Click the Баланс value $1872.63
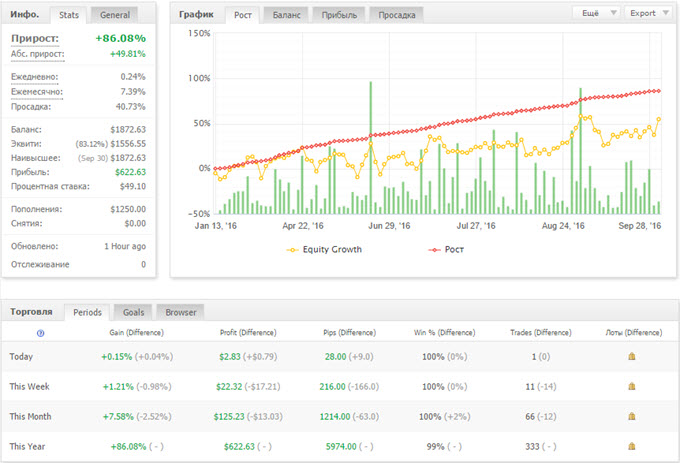The width and height of the screenshot is (680, 463). point(128,129)
